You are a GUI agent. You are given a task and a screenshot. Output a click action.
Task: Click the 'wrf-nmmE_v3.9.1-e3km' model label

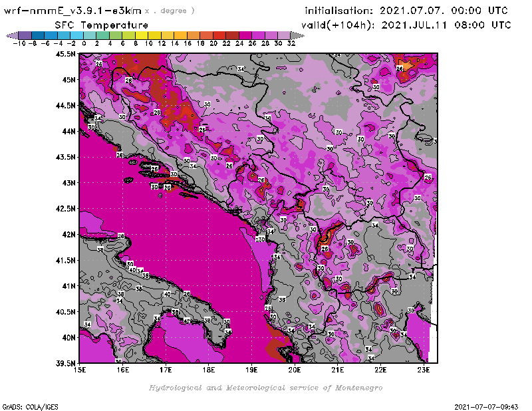[72, 11]
